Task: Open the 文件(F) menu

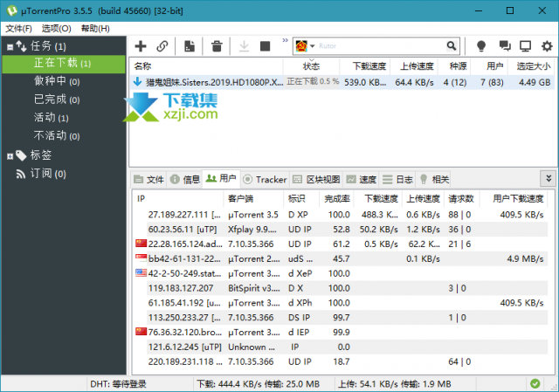Action: (18, 29)
